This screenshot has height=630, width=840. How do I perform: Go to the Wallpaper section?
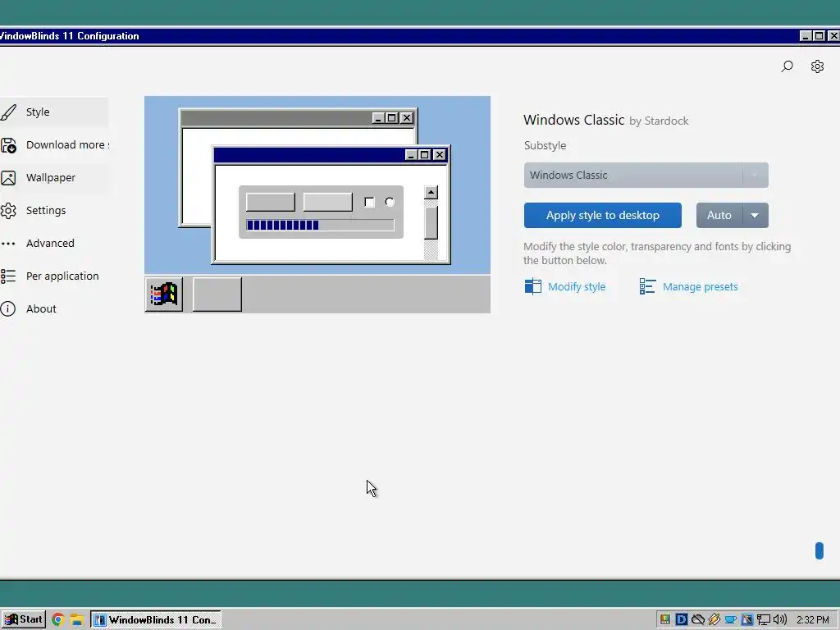[53, 177]
